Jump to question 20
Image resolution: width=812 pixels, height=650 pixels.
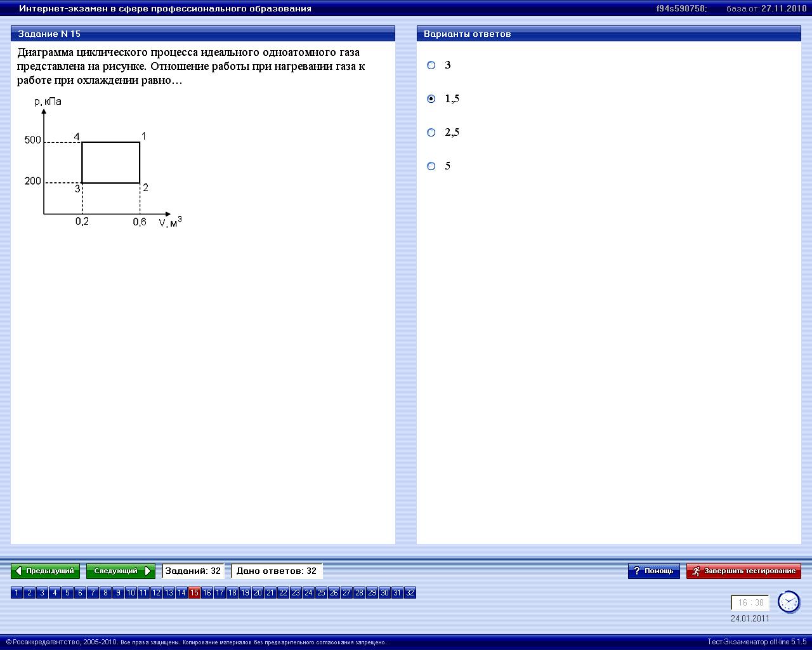[x=258, y=593]
